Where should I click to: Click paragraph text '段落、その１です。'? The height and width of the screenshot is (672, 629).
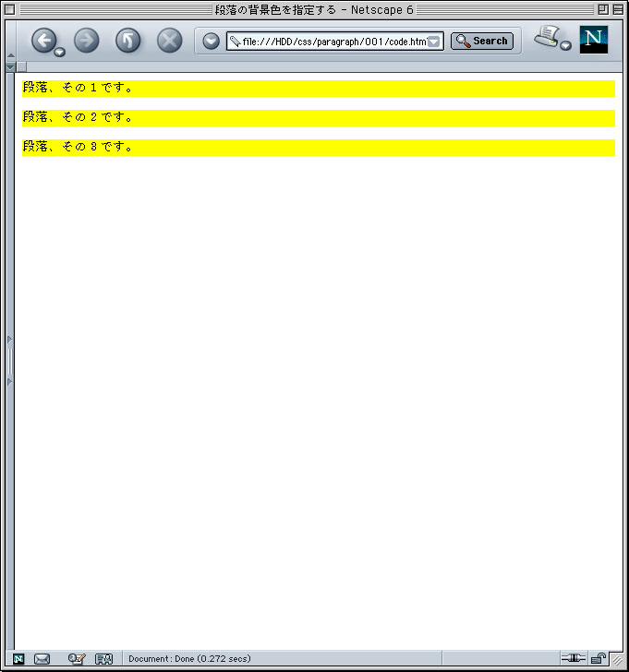click(78, 88)
